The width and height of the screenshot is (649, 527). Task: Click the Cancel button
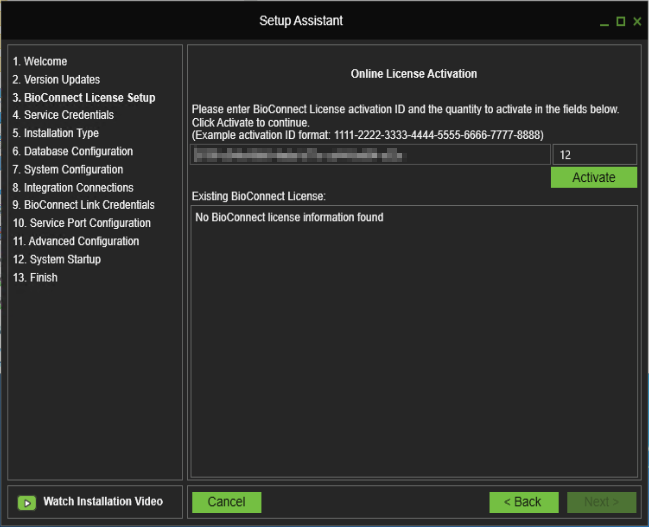click(x=226, y=502)
